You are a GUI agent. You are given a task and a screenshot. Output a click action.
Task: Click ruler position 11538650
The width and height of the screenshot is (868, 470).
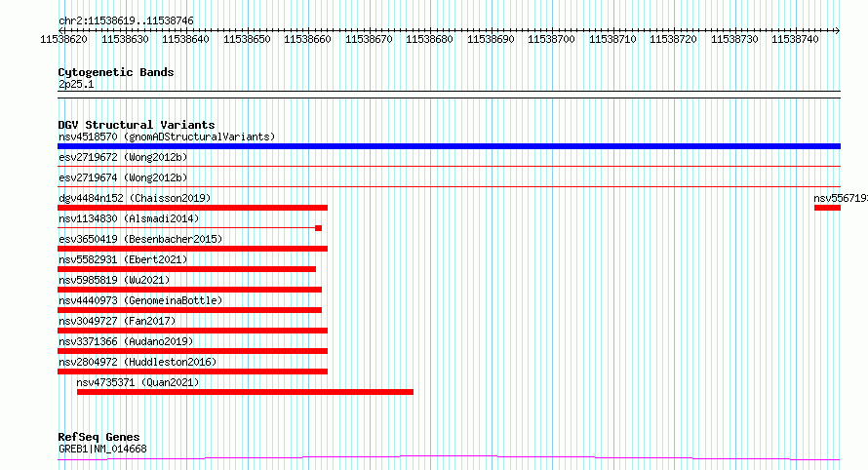(247, 39)
